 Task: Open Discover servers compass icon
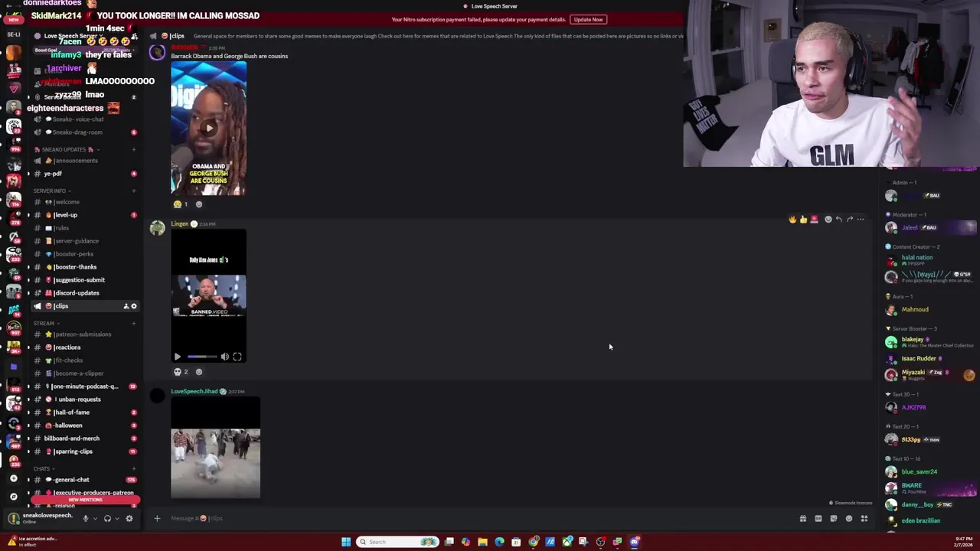tap(14, 496)
